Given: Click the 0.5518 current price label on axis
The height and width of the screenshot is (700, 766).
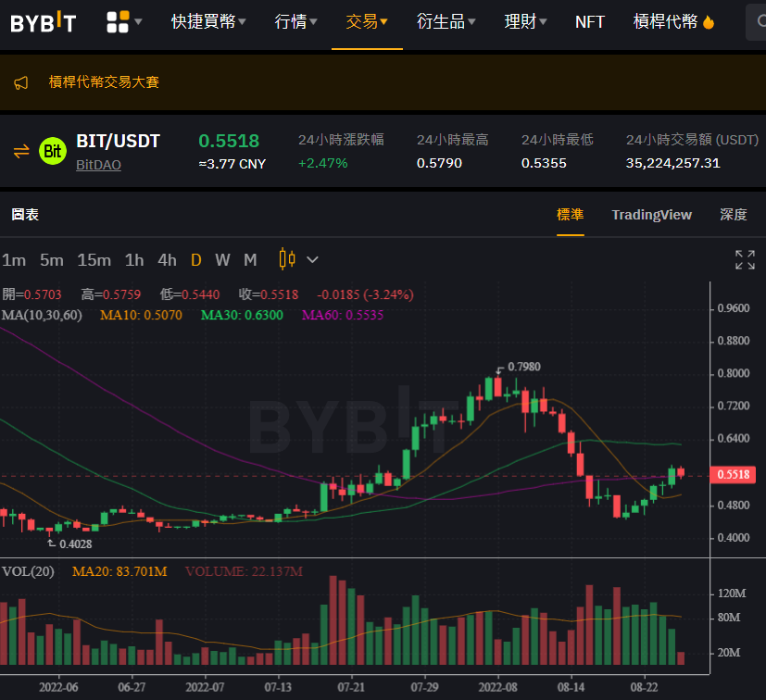Looking at the screenshot, I should (x=733, y=474).
